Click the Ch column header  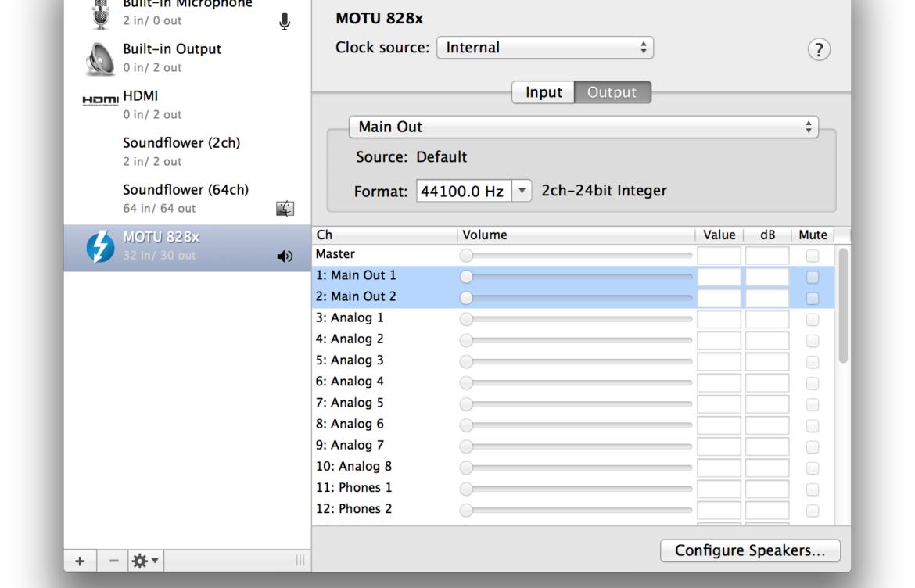click(385, 235)
